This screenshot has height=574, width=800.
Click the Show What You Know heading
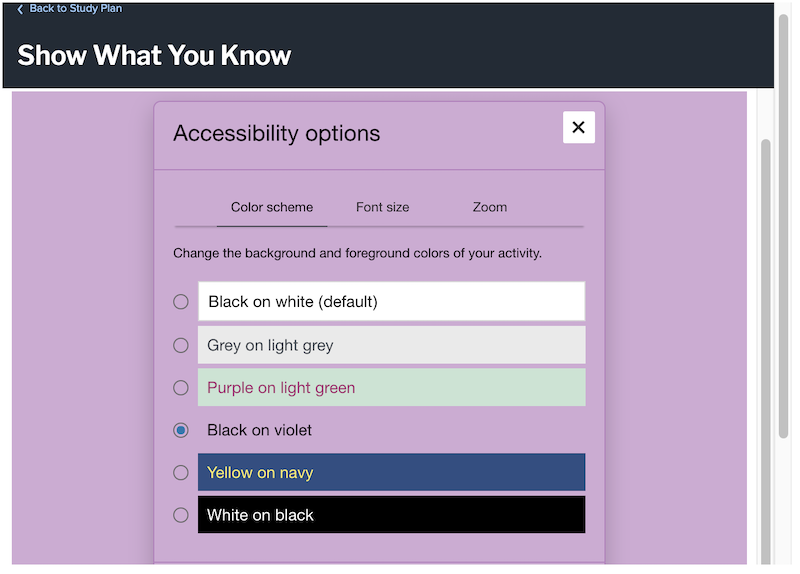coord(154,55)
